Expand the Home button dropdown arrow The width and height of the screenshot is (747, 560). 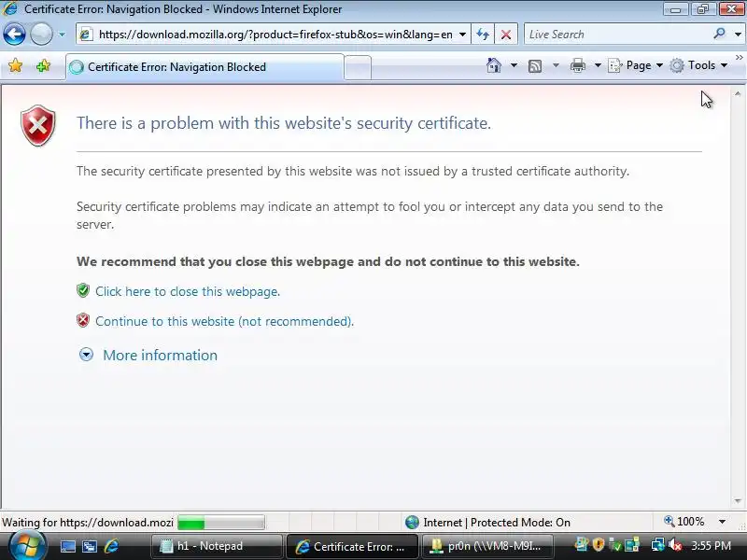(514, 65)
